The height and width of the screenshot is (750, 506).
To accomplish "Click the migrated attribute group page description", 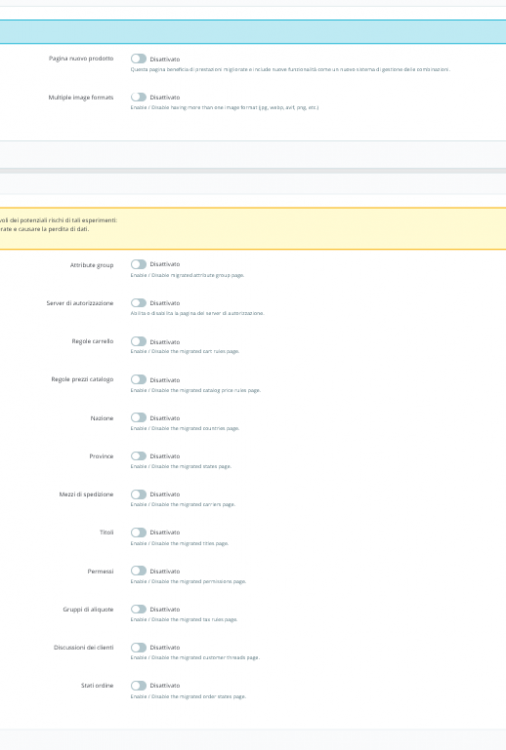I will pyautogui.click(x=187, y=276).
